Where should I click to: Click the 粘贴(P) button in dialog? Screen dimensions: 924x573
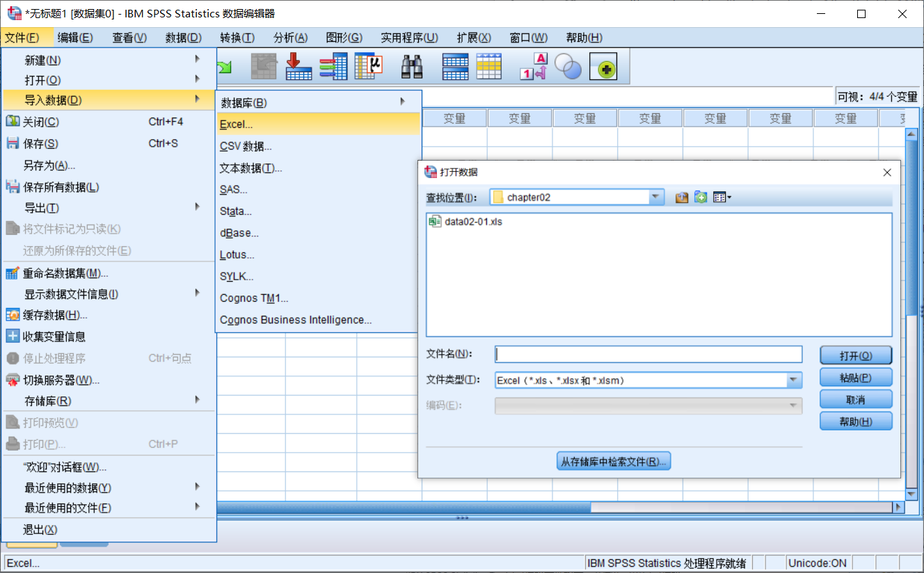856,378
